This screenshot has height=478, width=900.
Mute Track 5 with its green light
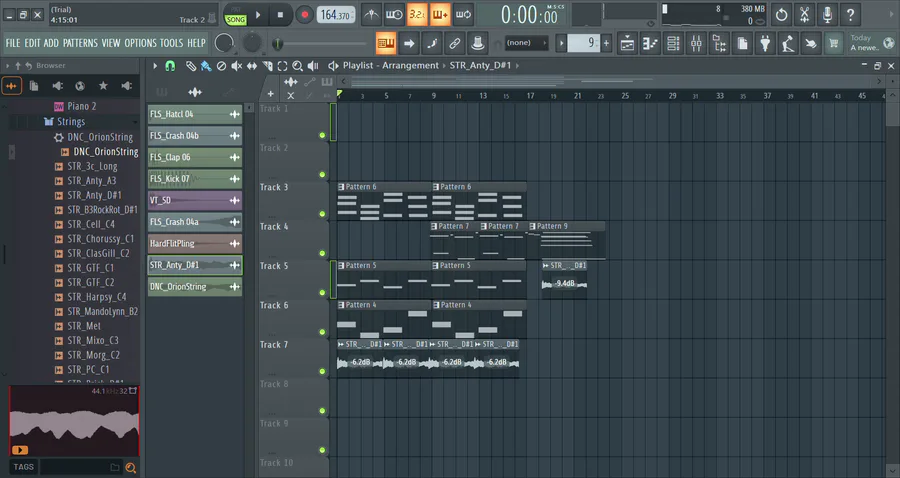pyautogui.click(x=322, y=293)
